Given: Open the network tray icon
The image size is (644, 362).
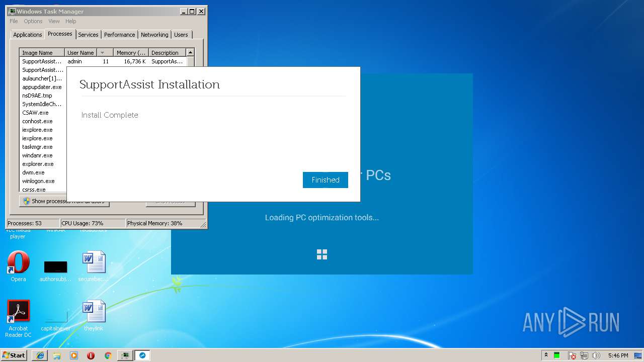Looking at the screenshot, I should [584, 355].
